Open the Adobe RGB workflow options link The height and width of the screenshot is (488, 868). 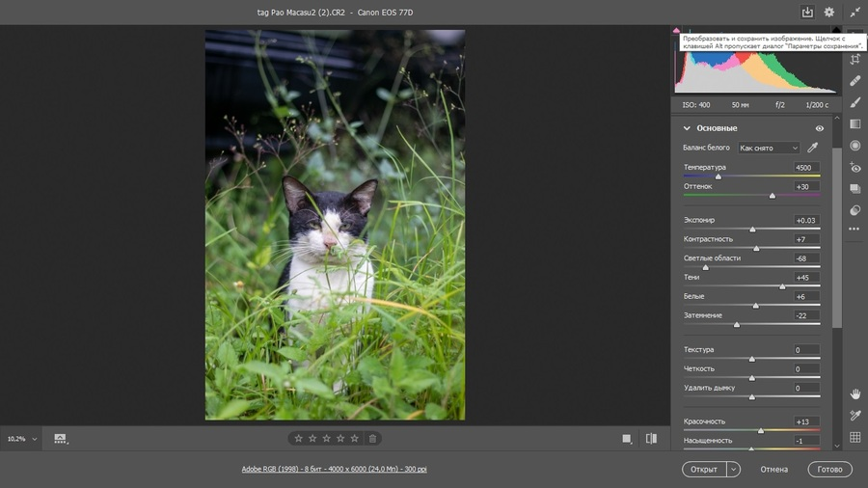coord(335,469)
